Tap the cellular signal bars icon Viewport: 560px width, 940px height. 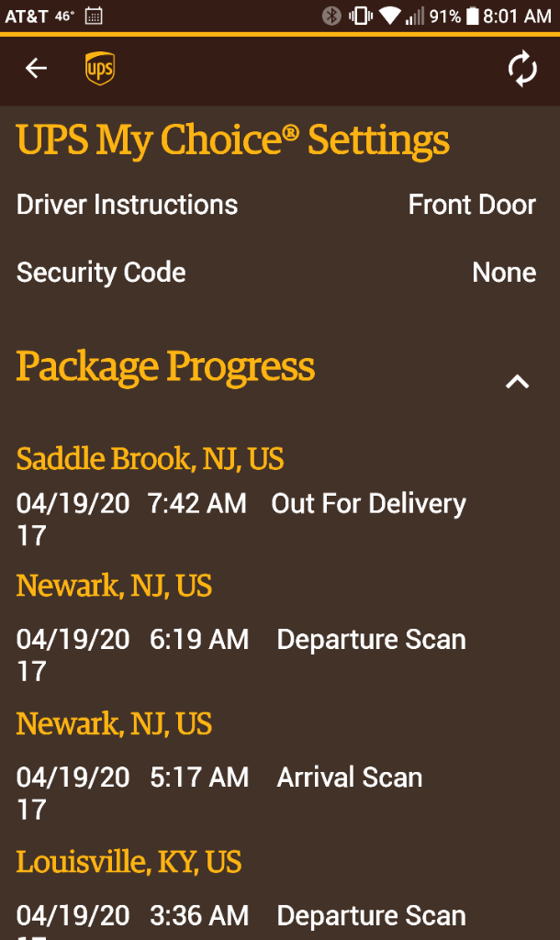pos(415,16)
